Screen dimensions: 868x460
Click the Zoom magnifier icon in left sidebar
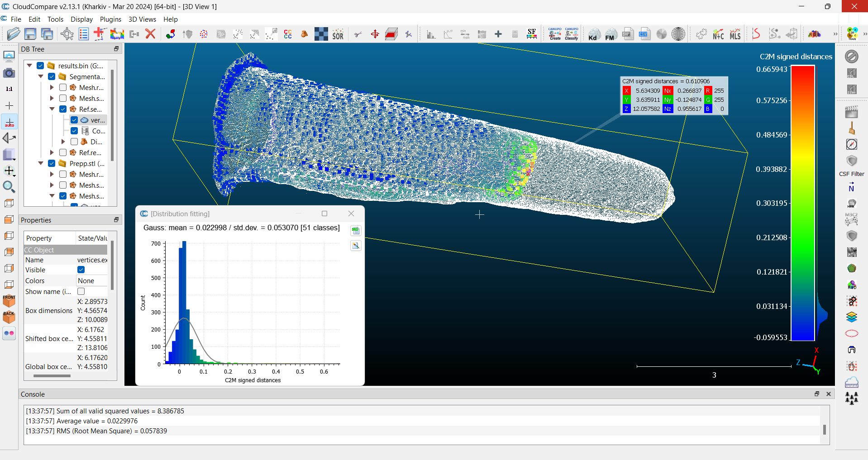click(9, 186)
